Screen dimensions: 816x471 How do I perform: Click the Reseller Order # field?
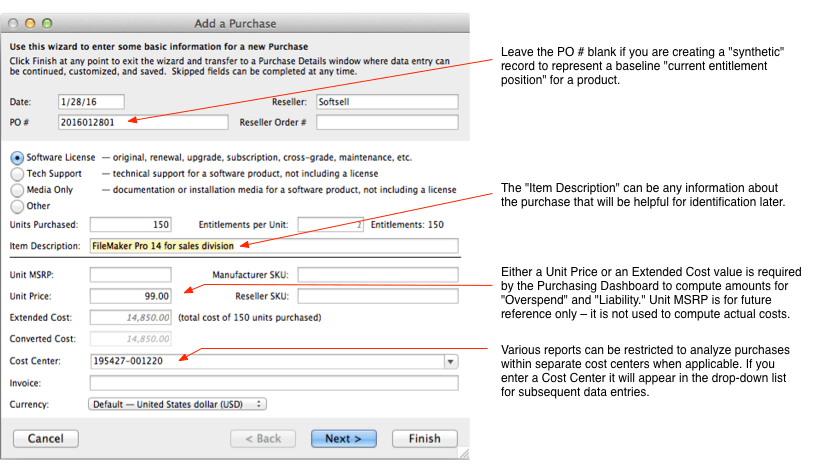click(386, 123)
